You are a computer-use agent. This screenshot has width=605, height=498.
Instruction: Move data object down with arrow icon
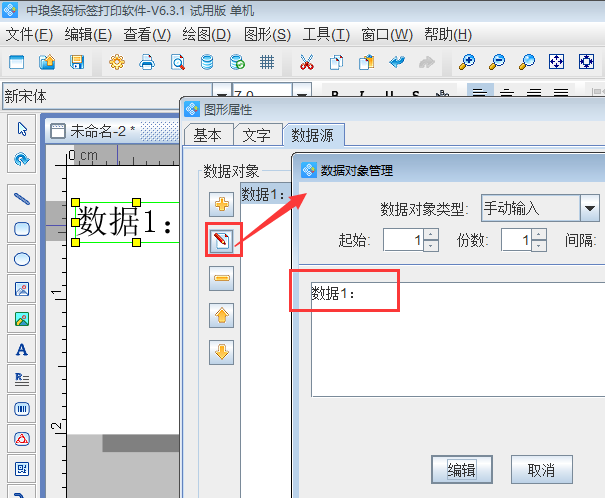click(221, 351)
